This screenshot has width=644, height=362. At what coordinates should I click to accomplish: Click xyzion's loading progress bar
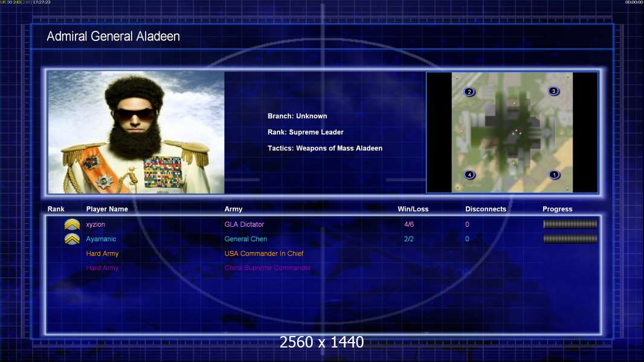570,224
